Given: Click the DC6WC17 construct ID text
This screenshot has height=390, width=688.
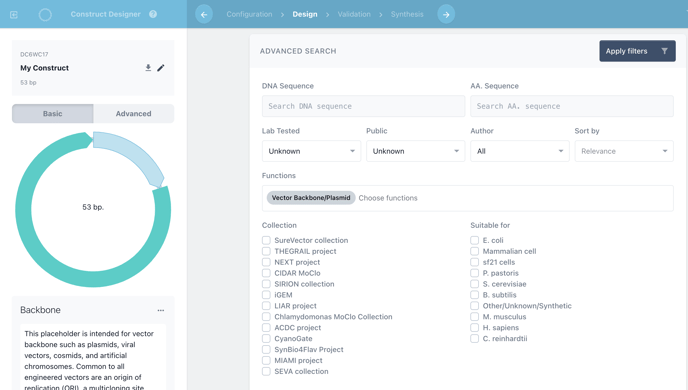Looking at the screenshot, I should tap(34, 54).
